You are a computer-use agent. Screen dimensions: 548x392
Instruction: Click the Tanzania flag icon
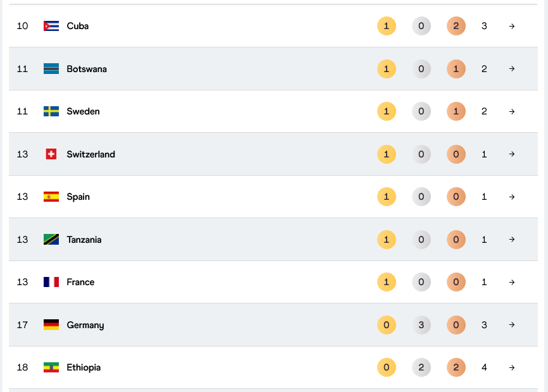(x=51, y=240)
